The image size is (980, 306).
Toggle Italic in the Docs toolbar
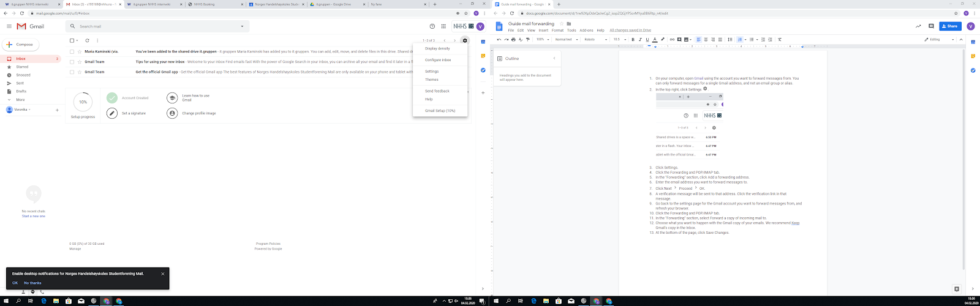click(x=640, y=39)
